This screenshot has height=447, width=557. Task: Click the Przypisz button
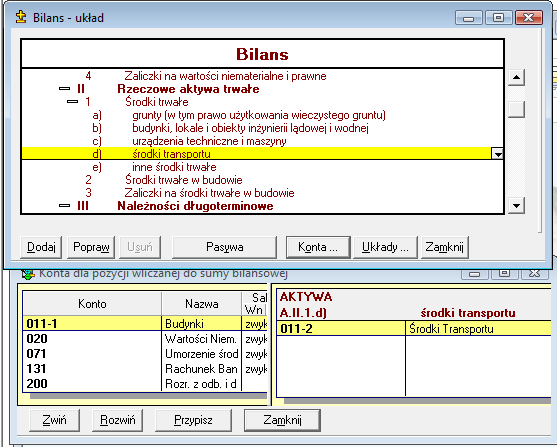193,420
